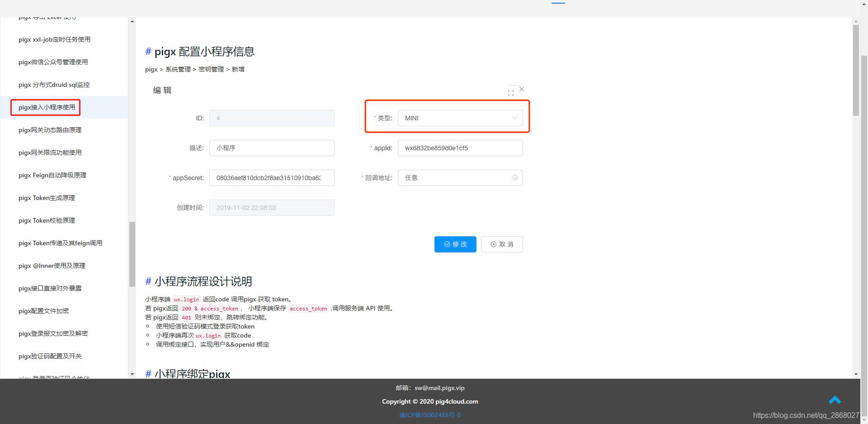The width and height of the screenshot is (868, 424).
Task: Select pigx接入小程序使用 sidebar item
Action: click(x=47, y=107)
